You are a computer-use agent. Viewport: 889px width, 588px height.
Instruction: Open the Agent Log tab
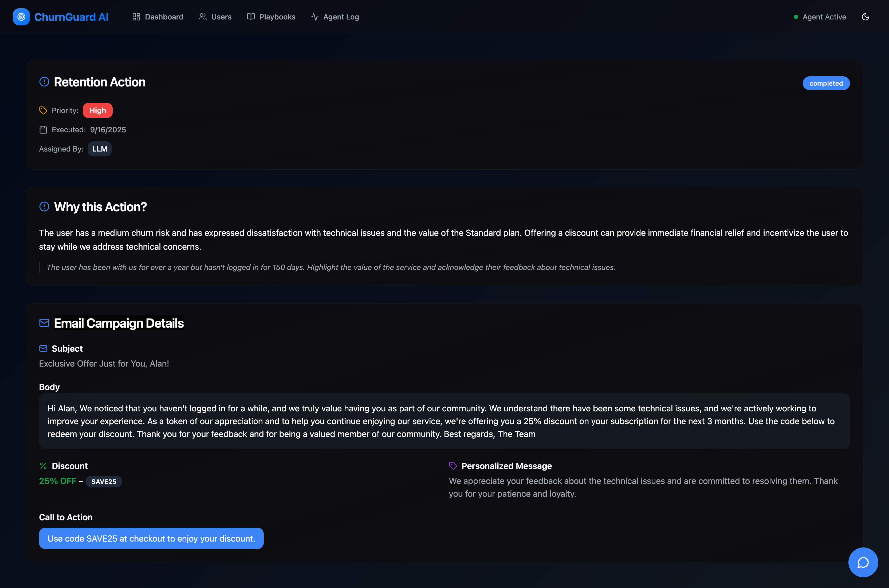[x=335, y=17]
